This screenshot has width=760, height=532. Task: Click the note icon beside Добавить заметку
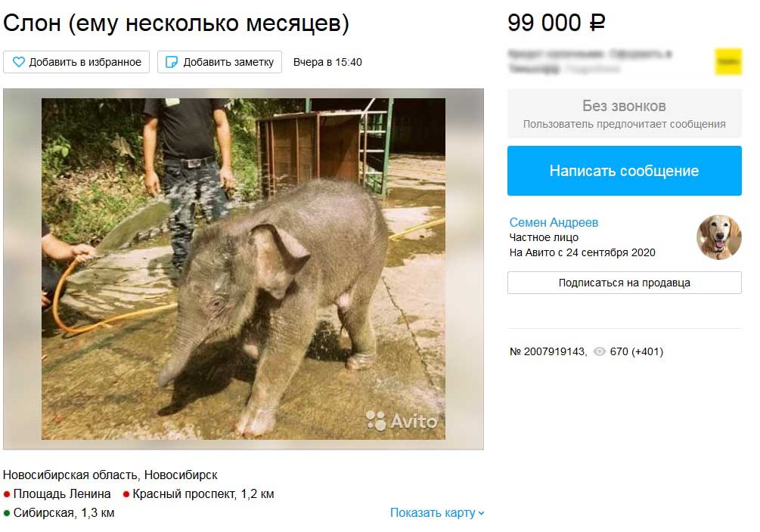point(172,62)
